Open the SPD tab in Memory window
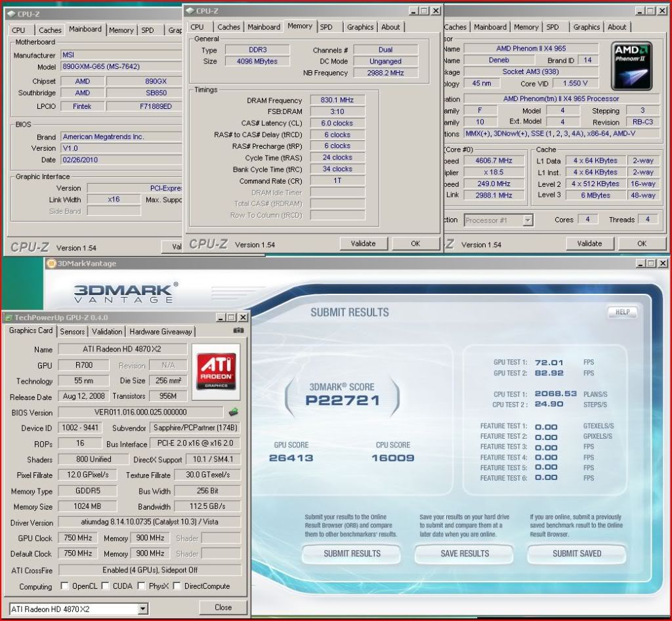 pyautogui.click(x=326, y=27)
